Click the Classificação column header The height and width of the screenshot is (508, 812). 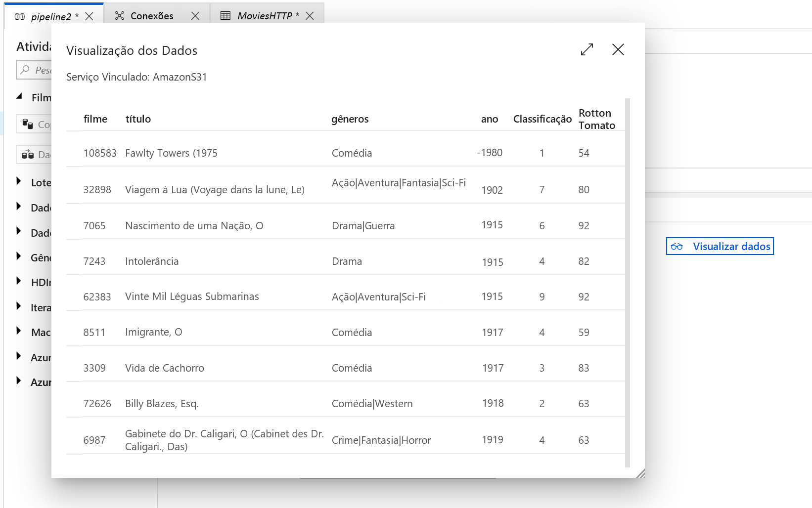(x=542, y=119)
